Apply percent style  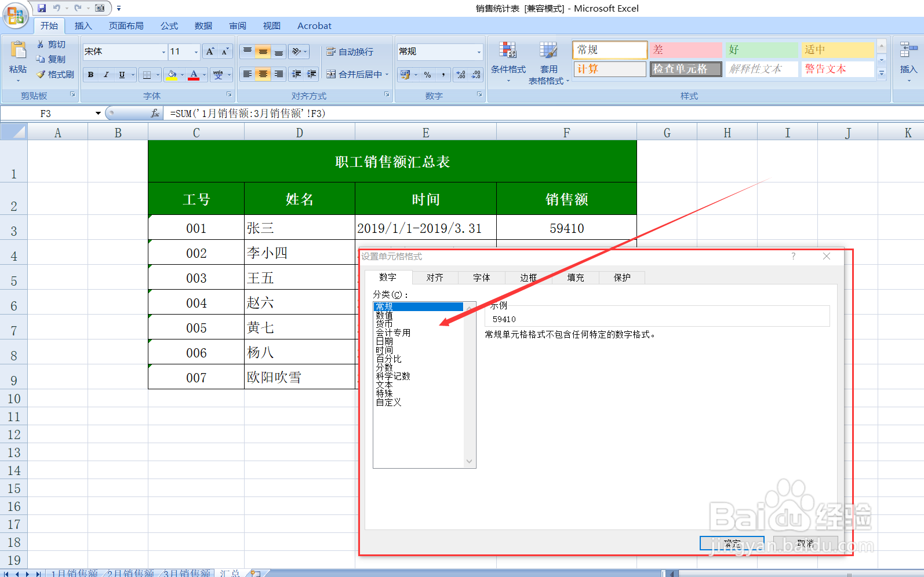428,75
